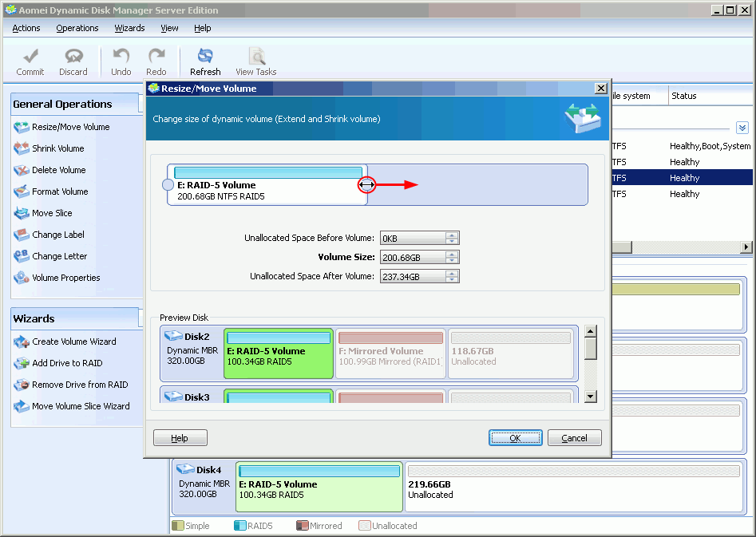Click the Delete Volume sidebar icon

tap(22, 170)
